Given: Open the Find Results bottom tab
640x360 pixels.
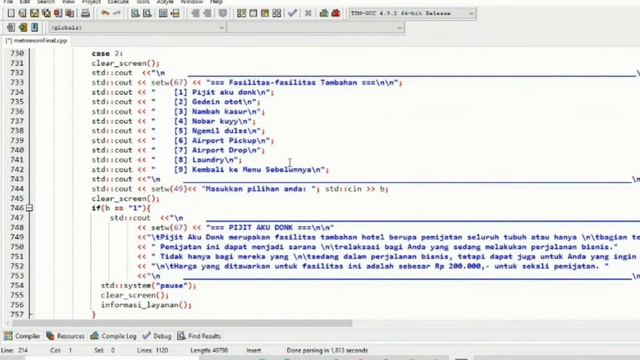Looking at the screenshot, I should coord(199,336).
